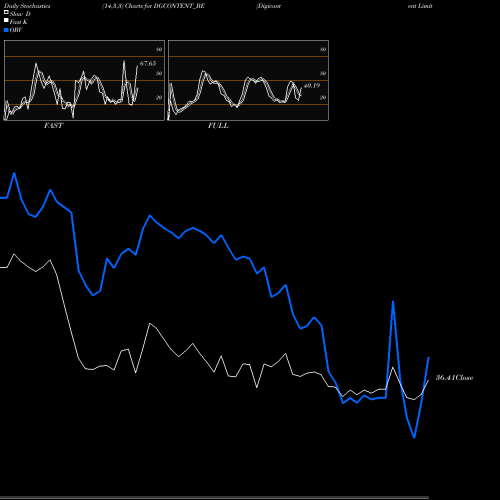Viewport: 500px width, 500px height.
Task: Click the FULL stochastic chart thumbnail
Action: [x=248, y=80]
